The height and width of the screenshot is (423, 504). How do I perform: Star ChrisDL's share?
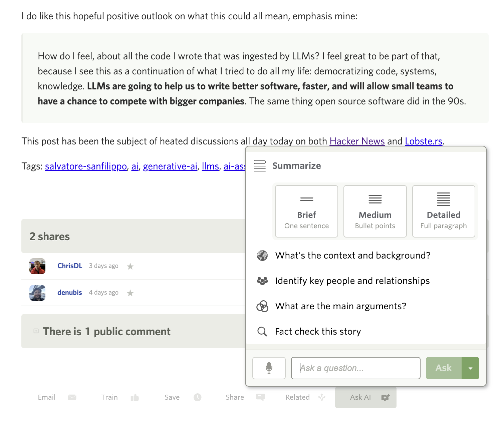(130, 266)
